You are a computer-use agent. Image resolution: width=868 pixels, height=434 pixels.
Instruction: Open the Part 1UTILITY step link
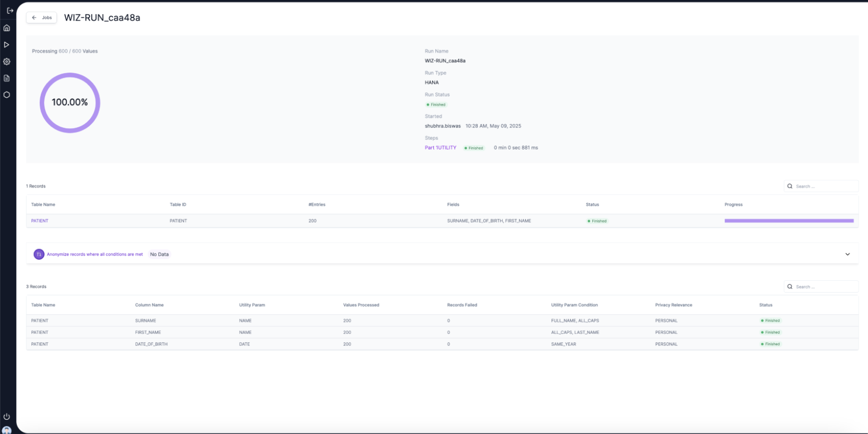click(440, 148)
